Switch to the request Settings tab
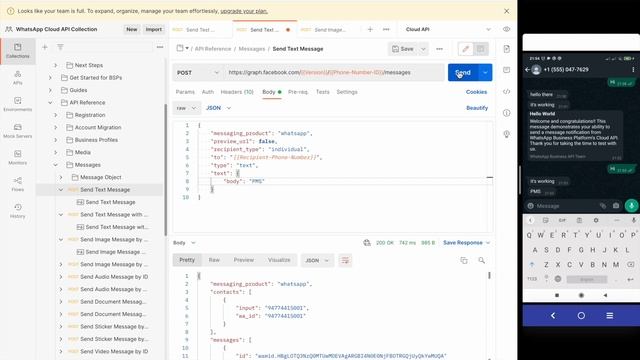The height and width of the screenshot is (360, 640). point(347,92)
